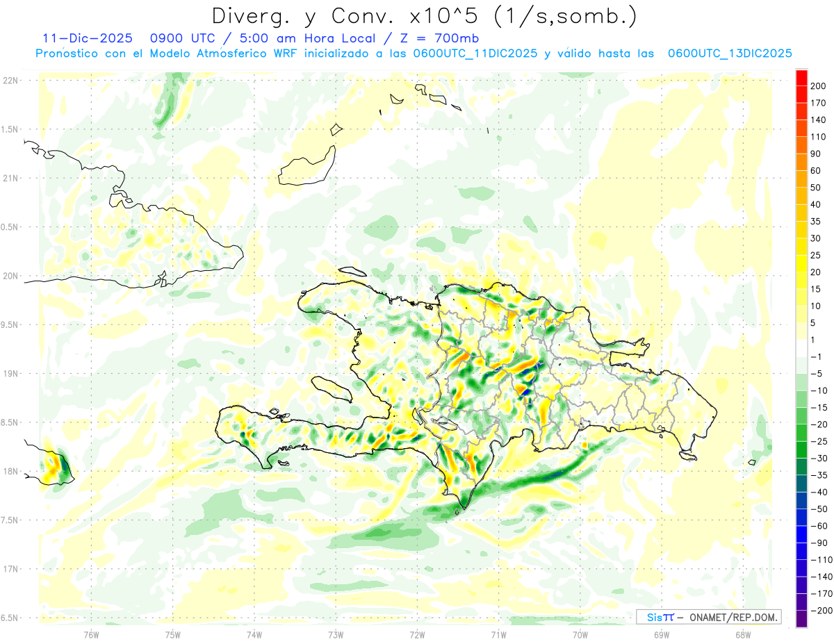
Task: Click the '17N' latitude label
Action: pos(10,569)
